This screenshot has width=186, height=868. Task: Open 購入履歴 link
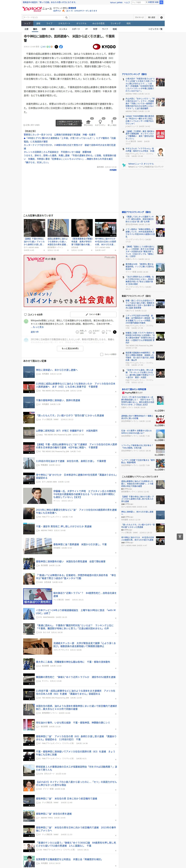[152, 18]
